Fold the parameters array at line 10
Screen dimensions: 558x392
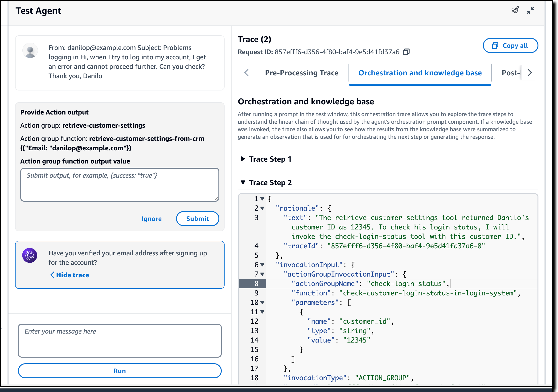262,302
